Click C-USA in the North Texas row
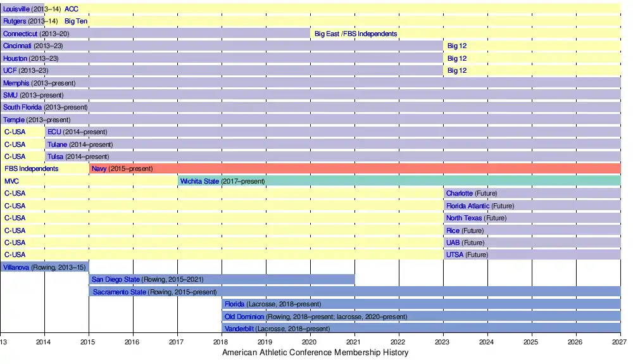Image resolution: width=633 pixels, height=364 pixels. tap(15, 218)
